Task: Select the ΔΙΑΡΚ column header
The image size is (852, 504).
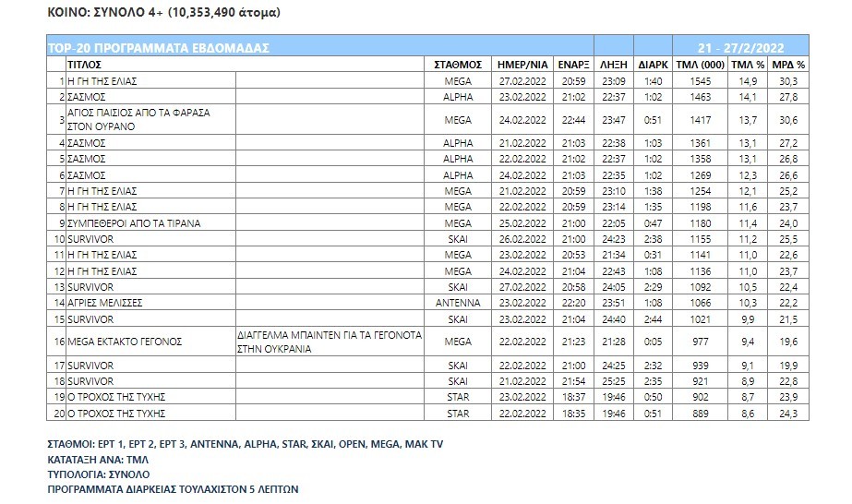Action: click(x=653, y=65)
